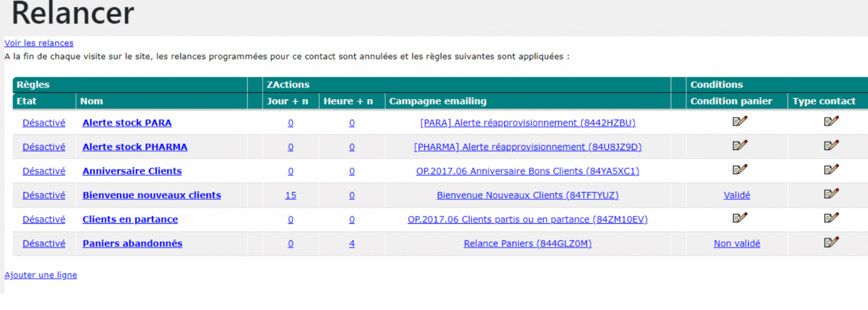Edit Heure + n value for Alerte stock PHARMA
The image size is (868, 310).
(x=352, y=147)
